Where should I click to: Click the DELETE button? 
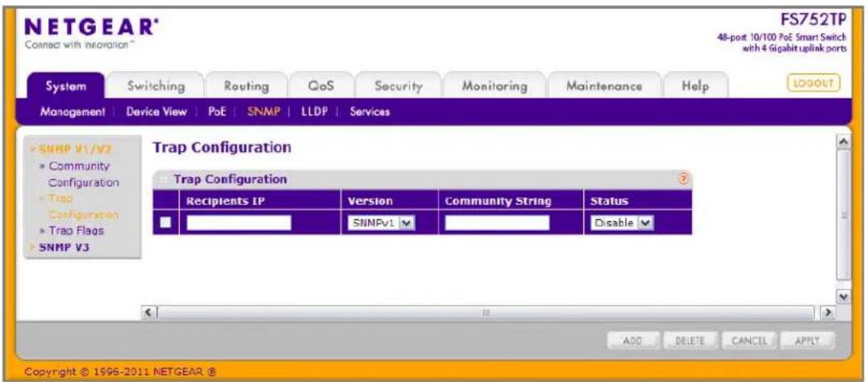click(x=689, y=339)
